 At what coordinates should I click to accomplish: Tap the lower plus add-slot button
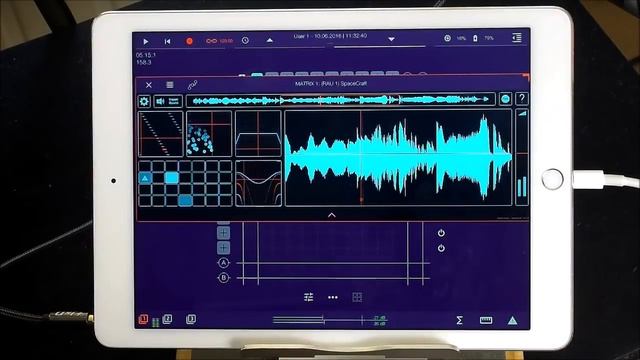pos(223,248)
